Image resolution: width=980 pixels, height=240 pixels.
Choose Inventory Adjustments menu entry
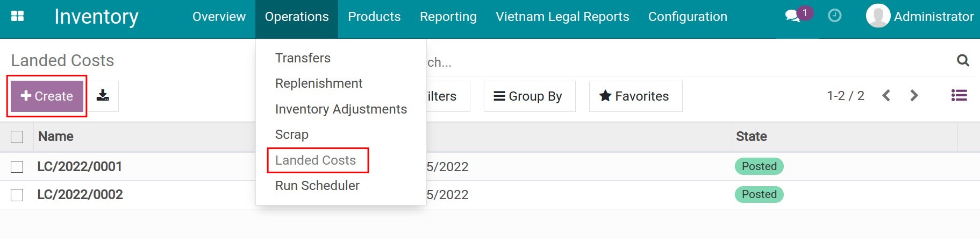point(341,109)
